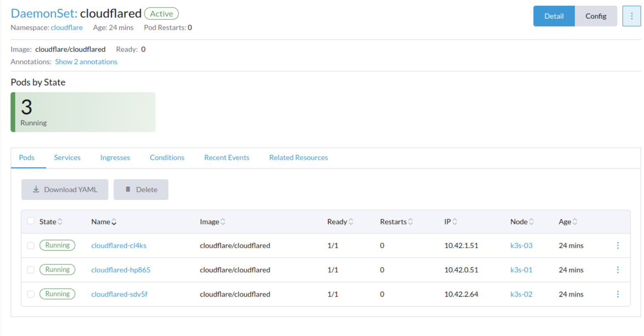Open row actions for cloudflared-hp865 pod
Screen dimensions: 644x336
pyautogui.click(x=617, y=270)
